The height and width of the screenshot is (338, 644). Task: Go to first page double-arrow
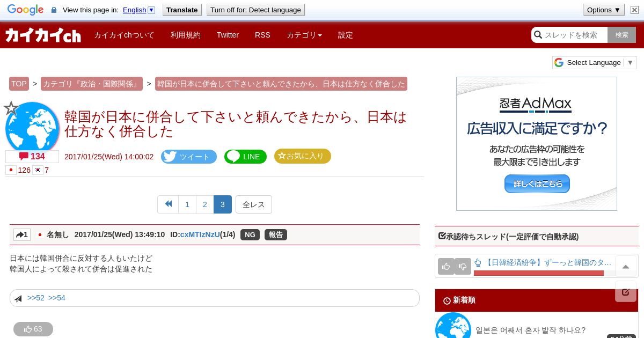pos(168,204)
